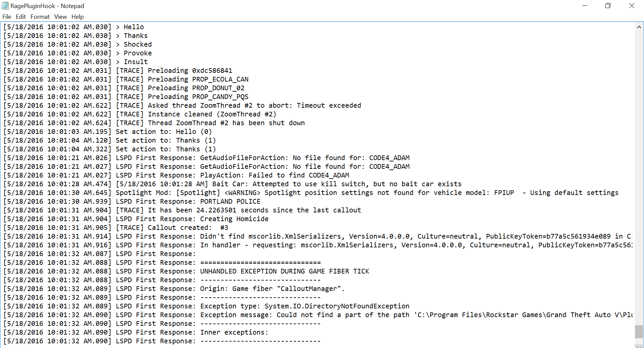Place cursor on the UNHANDLED EXCEPTION line
The height and width of the screenshot is (348, 644).
284,271
